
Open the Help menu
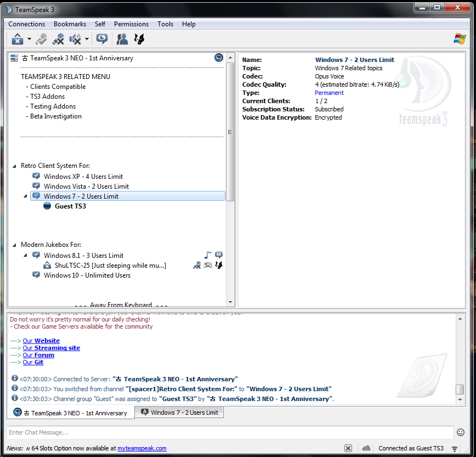coord(189,24)
